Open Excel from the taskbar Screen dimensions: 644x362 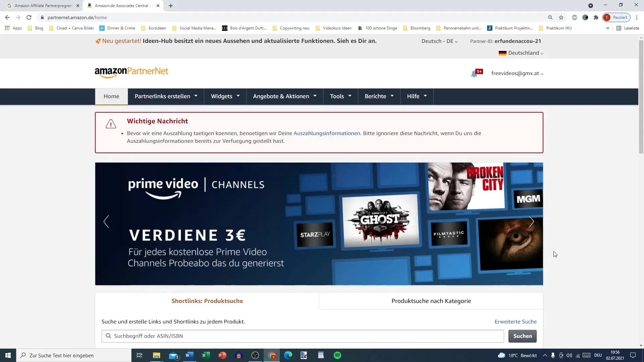tap(206, 355)
